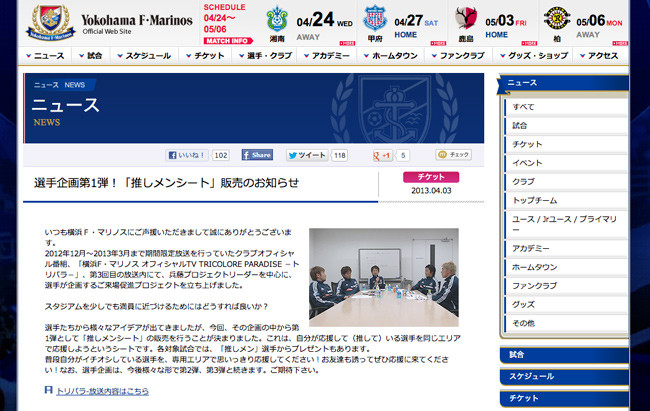Image resolution: width=650 pixels, height=411 pixels.
Task: Select グッズ in the news sidebar
Action: tap(566, 304)
